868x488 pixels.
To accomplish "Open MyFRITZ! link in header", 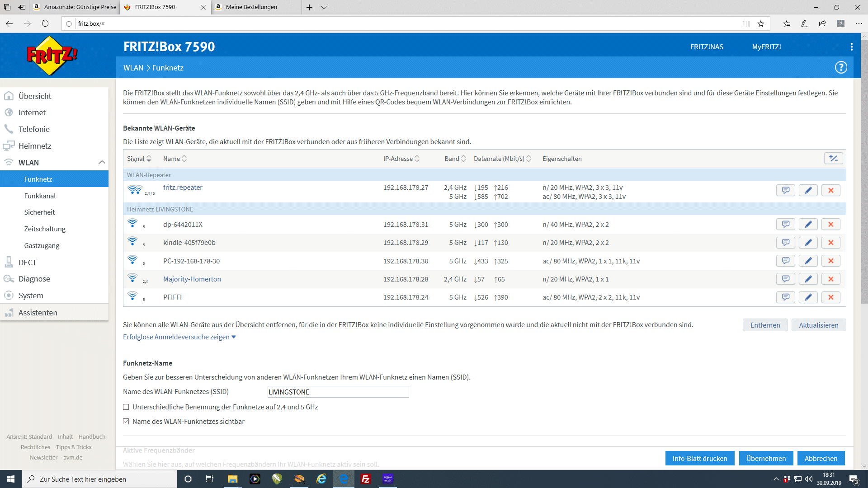I will pyautogui.click(x=766, y=47).
